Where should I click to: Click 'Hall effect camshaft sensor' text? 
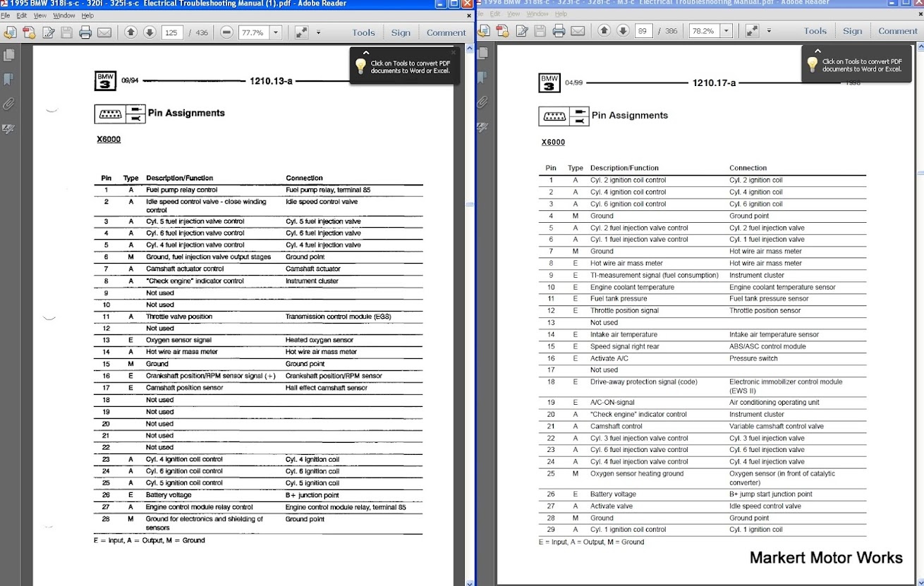click(327, 388)
